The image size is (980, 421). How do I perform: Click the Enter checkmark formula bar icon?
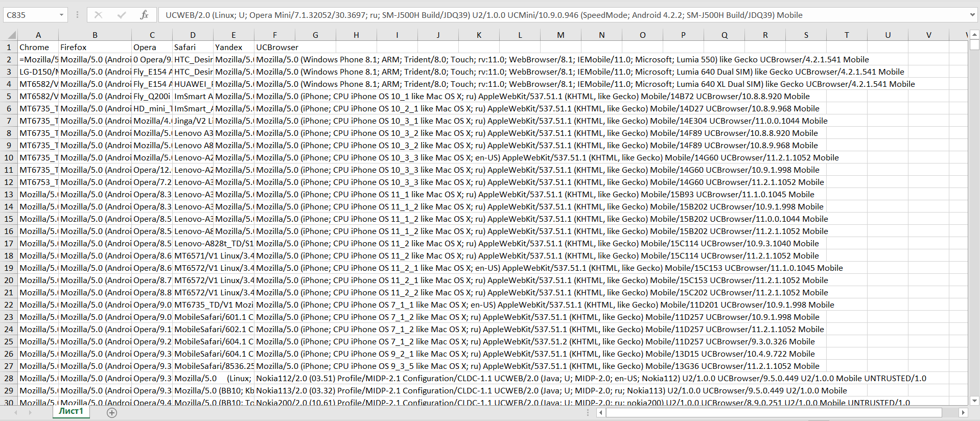(x=121, y=15)
